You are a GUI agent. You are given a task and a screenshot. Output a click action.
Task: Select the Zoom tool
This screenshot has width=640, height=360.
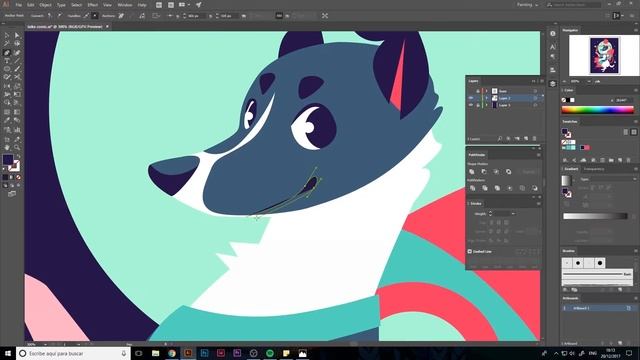point(17,147)
